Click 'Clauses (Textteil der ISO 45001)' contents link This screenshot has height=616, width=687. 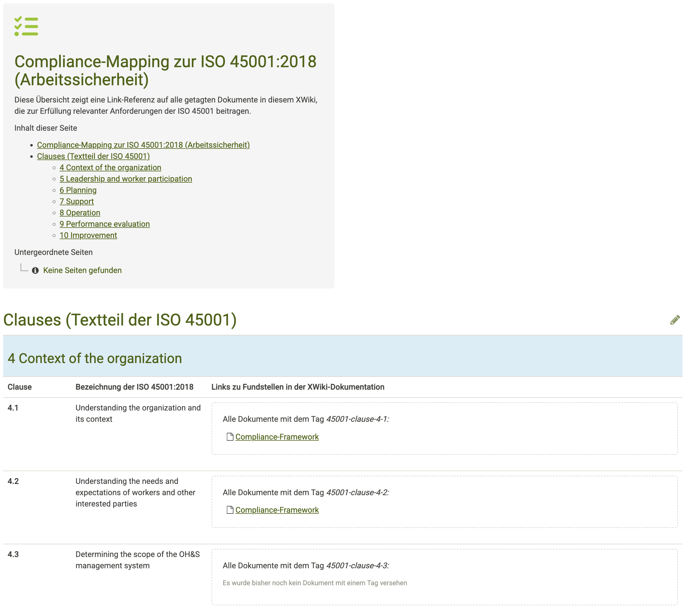pyautogui.click(x=93, y=156)
